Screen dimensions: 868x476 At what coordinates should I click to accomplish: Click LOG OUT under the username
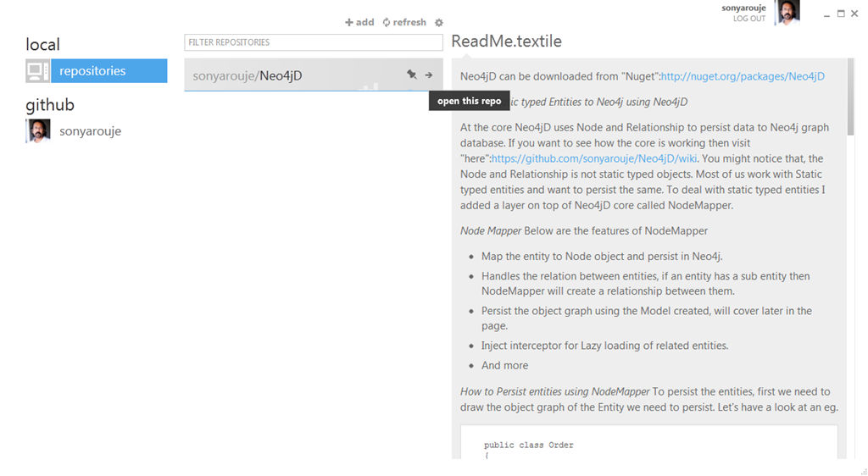tap(749, 19)
